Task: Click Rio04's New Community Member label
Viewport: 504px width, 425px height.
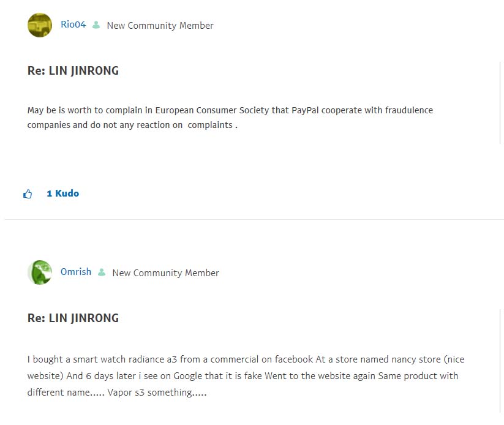Action: (160, 26)
